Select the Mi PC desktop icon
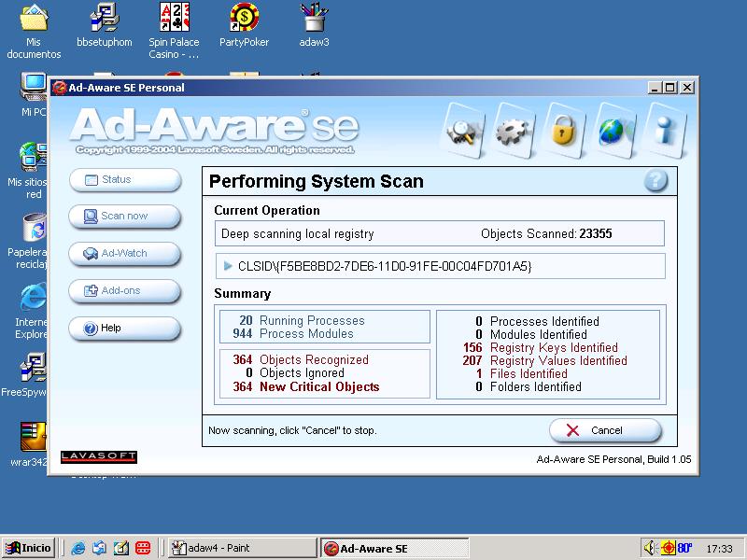The width and height of the screenshot is (747, 560). [34, 94]
